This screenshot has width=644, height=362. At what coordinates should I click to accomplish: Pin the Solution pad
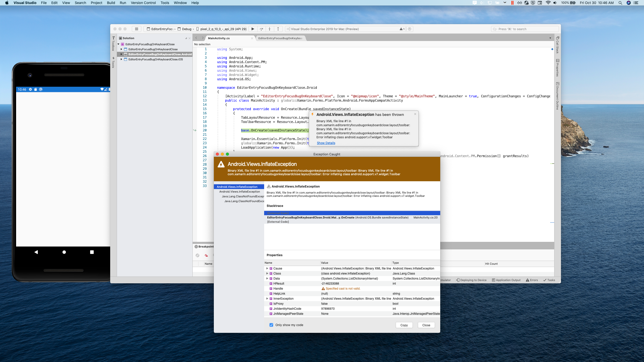pyautogui.click(x=186, y=38)
